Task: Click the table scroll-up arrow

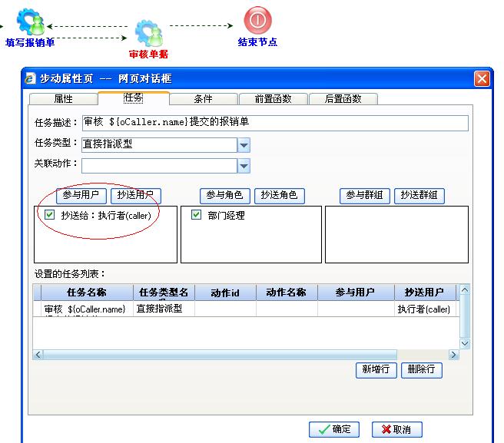Action: click(465, 290)
